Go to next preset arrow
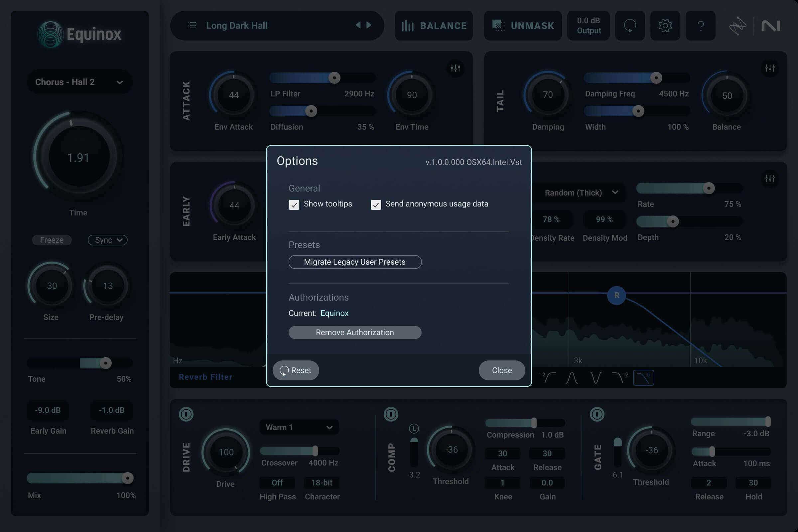The image size is (798, 532). point(369,25)
